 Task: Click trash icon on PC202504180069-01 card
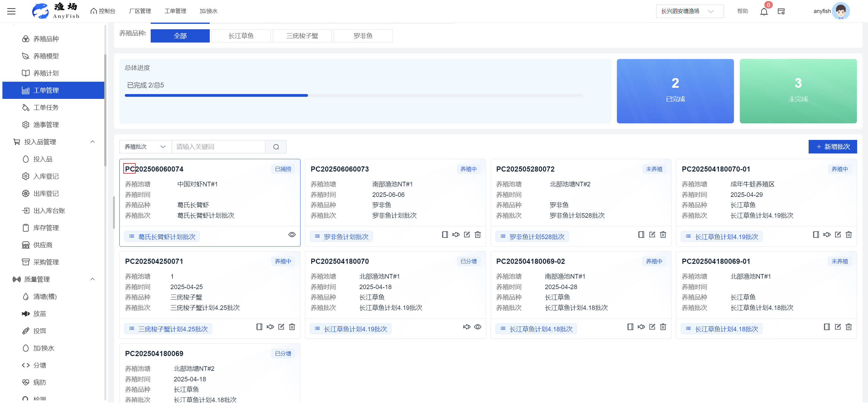click(848, 327)
